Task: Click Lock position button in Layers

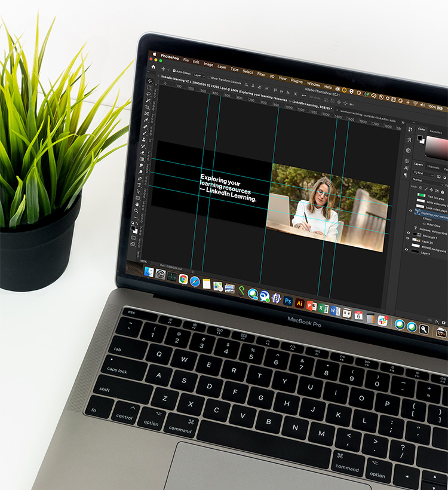Action: tap(431, 190)
